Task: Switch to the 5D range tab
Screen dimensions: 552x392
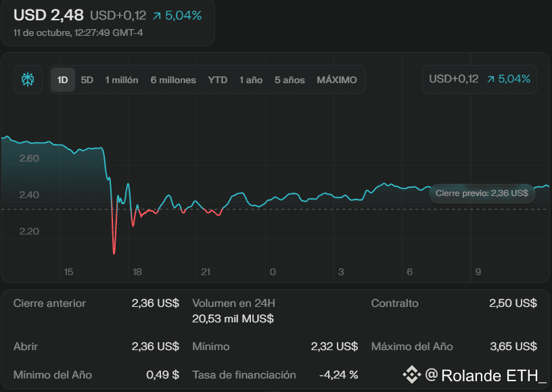Action: (x=87, y=80)
